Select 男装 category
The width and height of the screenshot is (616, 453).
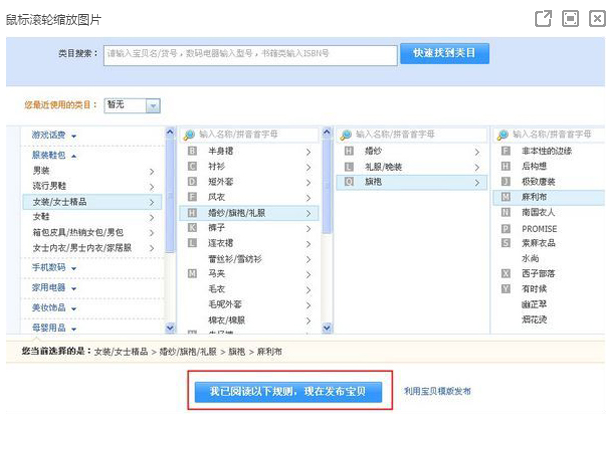pos(92,171)
